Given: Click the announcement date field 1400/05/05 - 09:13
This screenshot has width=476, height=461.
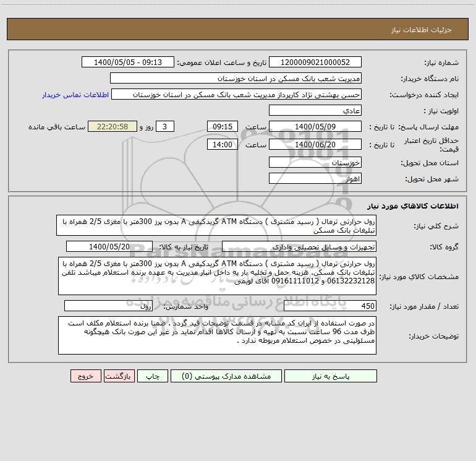Looking at the screenshot, I should coord(128,62).
